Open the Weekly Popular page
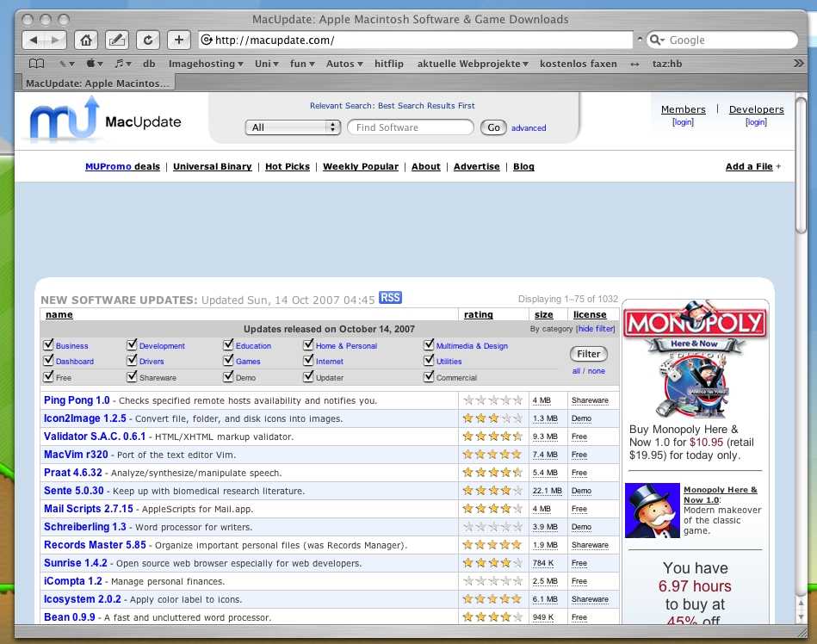The width and height of the screenshot is (817, 644). (x=361, y=166)
